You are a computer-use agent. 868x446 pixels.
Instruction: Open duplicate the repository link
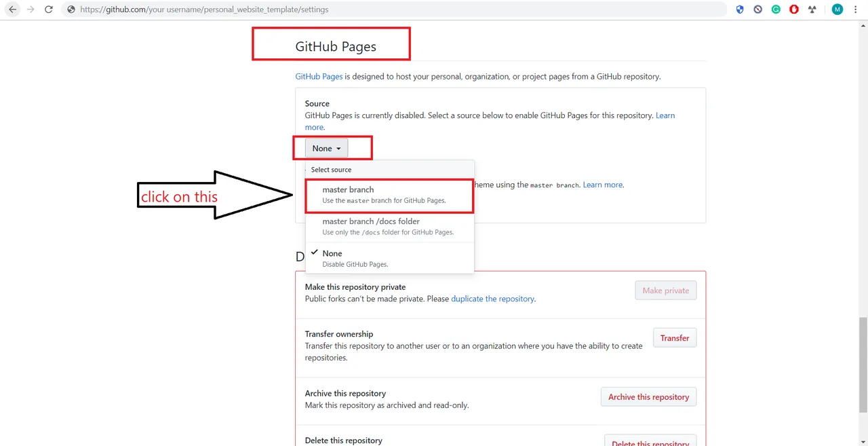492,299
